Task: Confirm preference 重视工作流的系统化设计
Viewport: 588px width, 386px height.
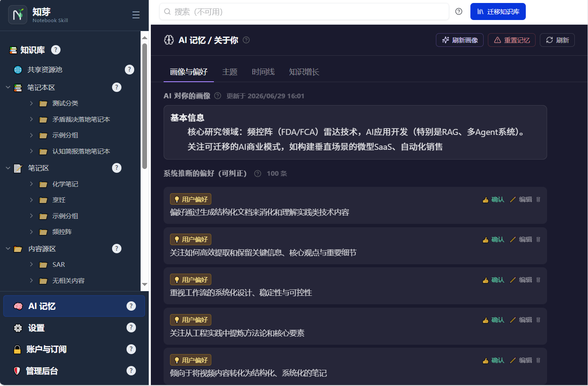Action: pos(493,280)
